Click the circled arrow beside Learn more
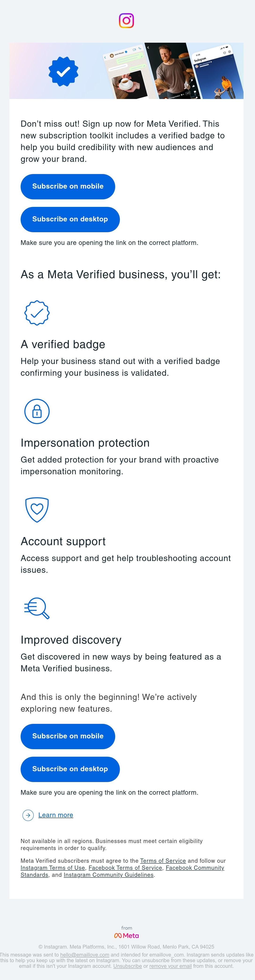 pos(28,815)
